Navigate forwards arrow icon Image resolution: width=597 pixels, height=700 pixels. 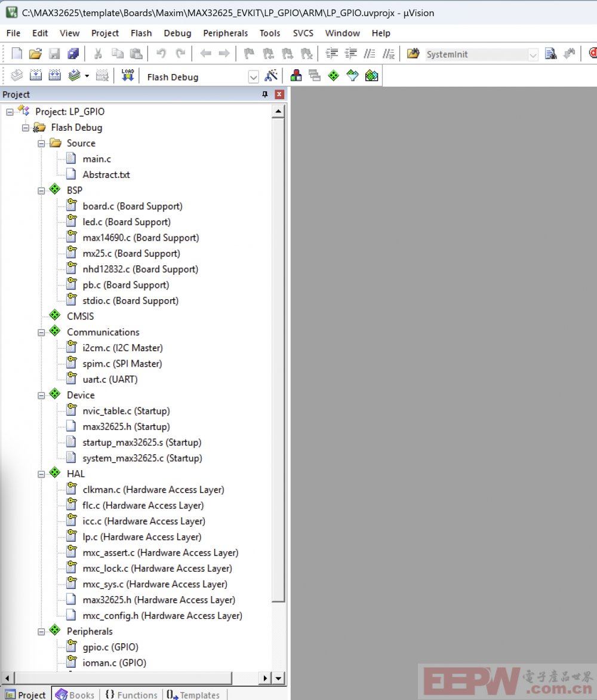224,54
